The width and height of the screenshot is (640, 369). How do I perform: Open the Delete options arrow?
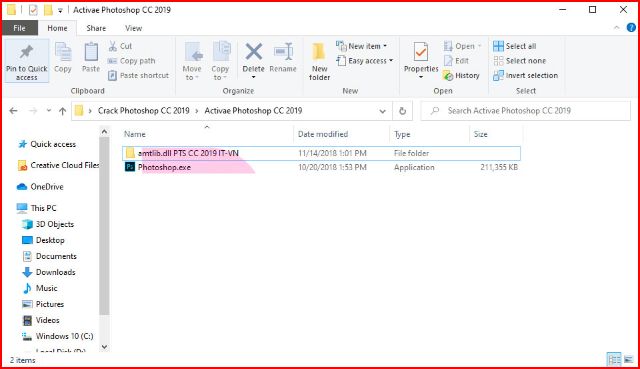[x=253, y=77]
